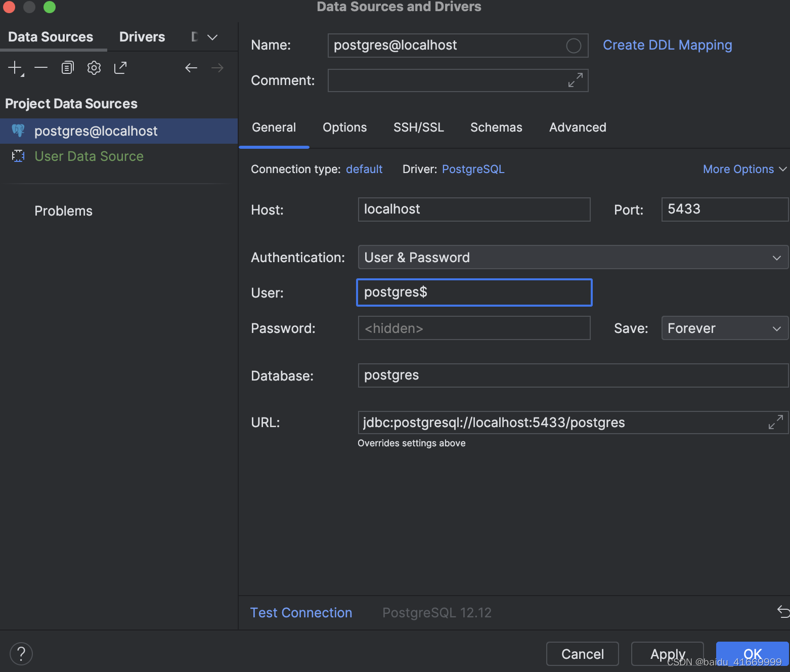Select the User Data Source entry

tap(89, 156)
